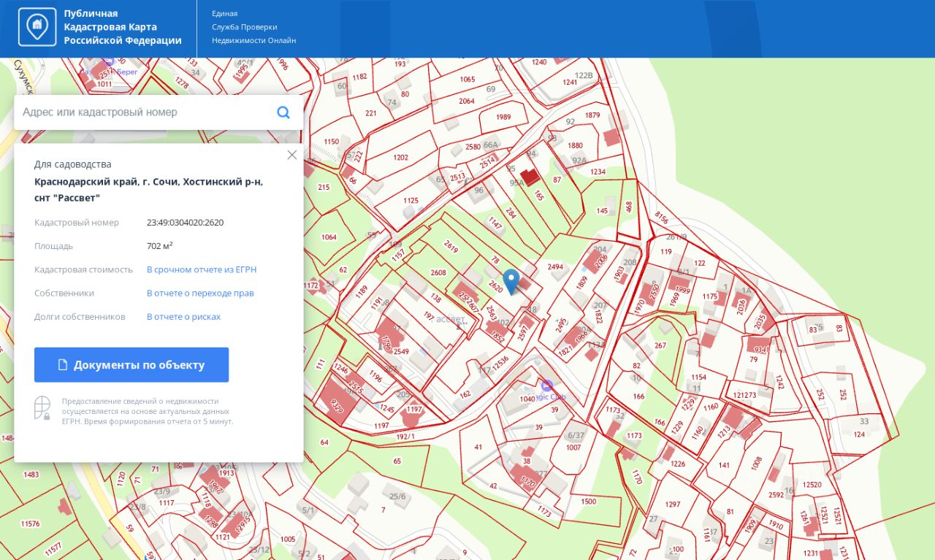Follow the "В отчете о рисках" link

coord(183,317)
